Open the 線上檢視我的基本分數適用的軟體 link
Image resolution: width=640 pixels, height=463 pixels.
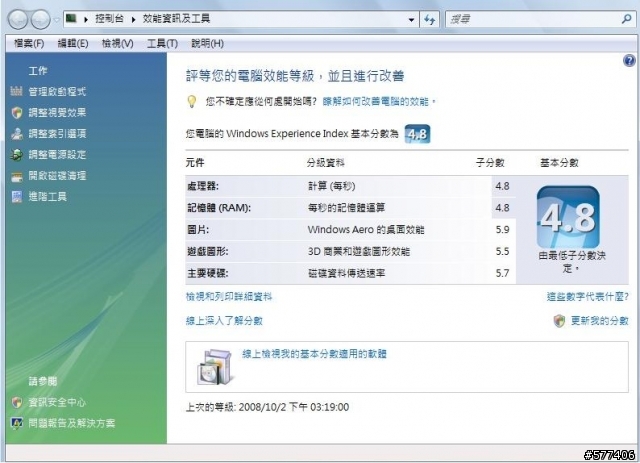click(314, 354)
